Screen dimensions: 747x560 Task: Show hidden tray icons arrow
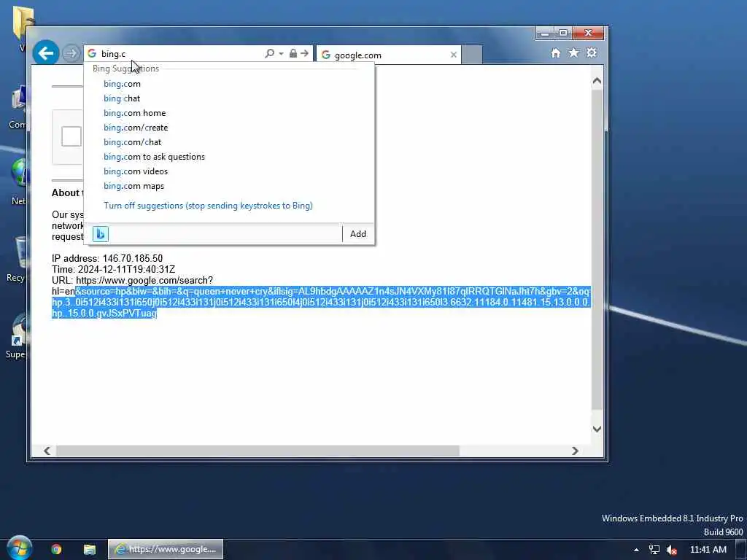click(x=636, y=550)
